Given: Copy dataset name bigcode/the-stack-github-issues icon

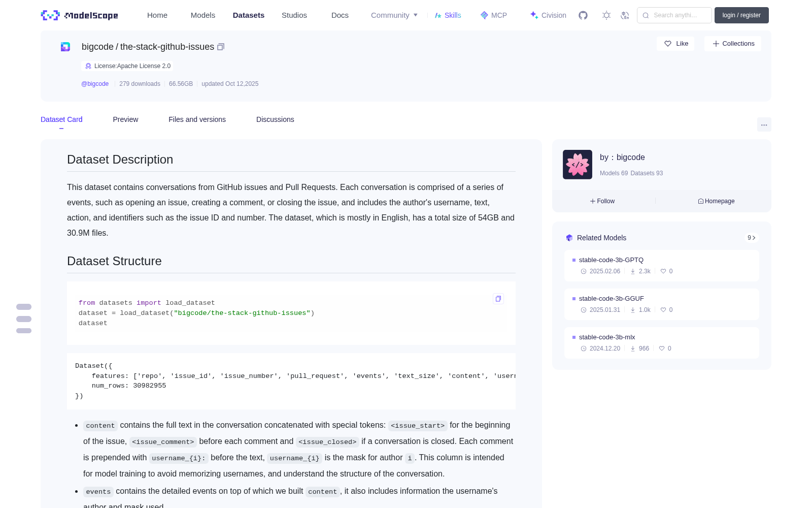Looking at the screenshot, I should [221, 47].
